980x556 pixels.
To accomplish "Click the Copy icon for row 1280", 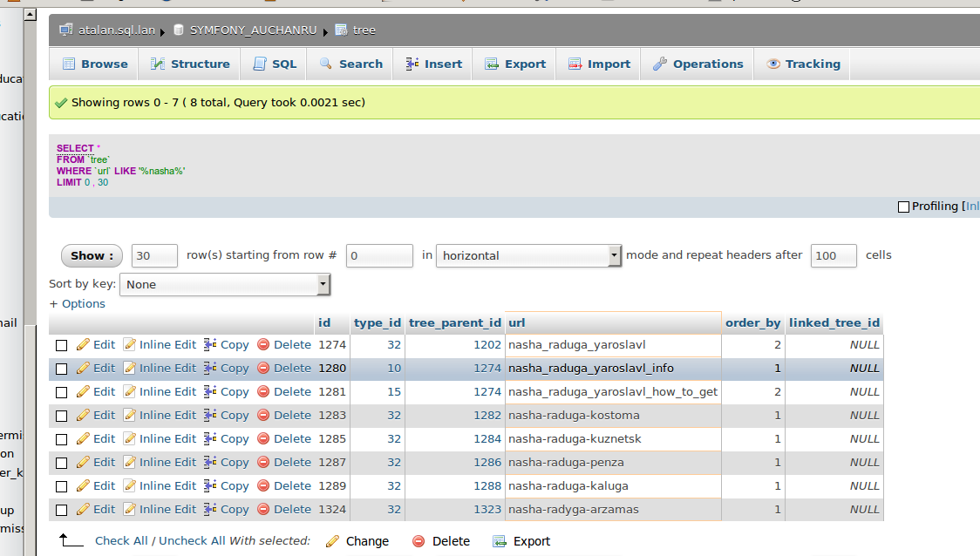I will 211,368.
